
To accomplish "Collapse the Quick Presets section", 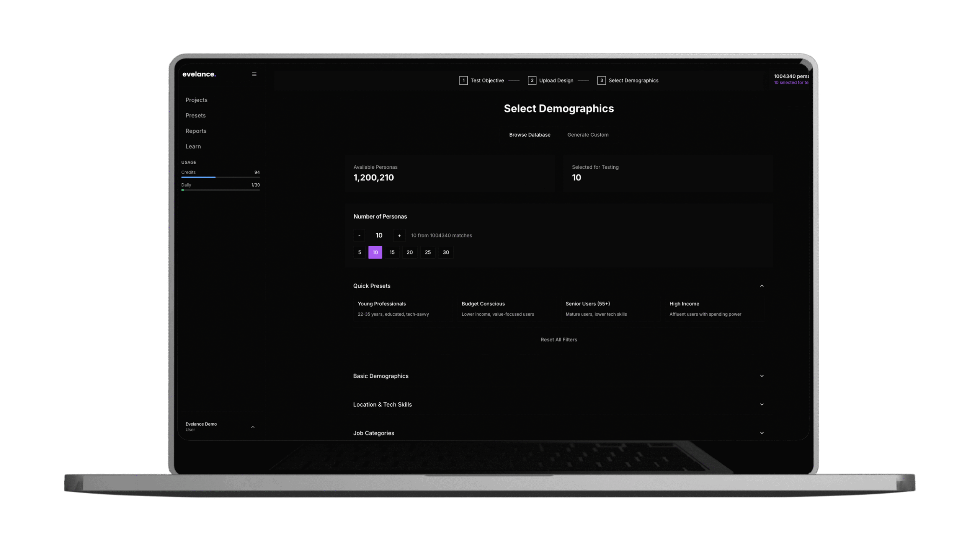I will [x=761, y=286].
